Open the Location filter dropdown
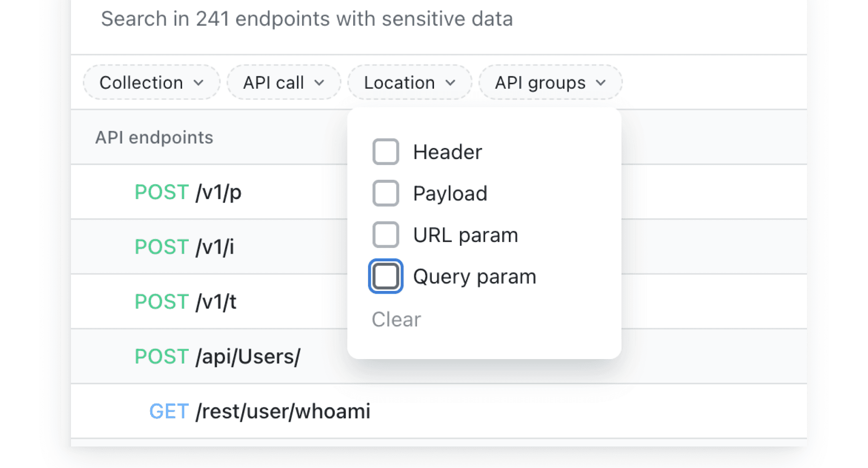 click(408, 82)
